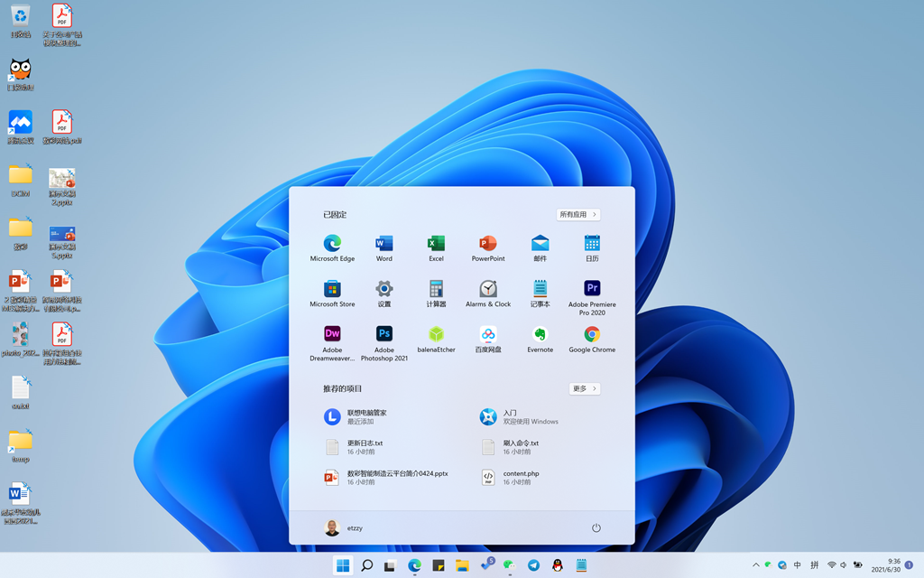Open recommended 联想电脑管家 item
This screenshot has height=578, width=924.
pyautogui.click(x=356, y=417)
